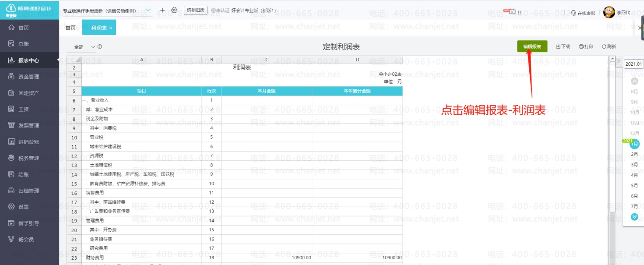Select 3月 in the period timeline
The width and height of the screenshot is (644, 265).
point(634,165)
